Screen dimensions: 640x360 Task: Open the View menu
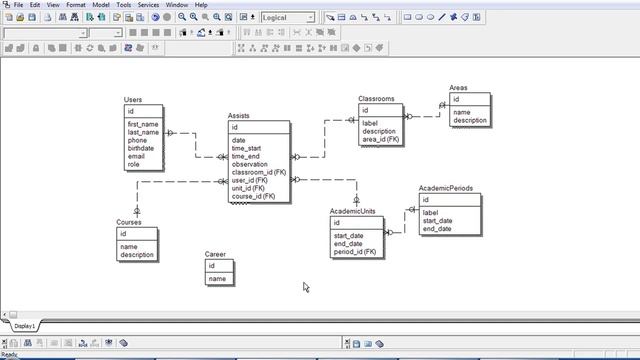53,5
